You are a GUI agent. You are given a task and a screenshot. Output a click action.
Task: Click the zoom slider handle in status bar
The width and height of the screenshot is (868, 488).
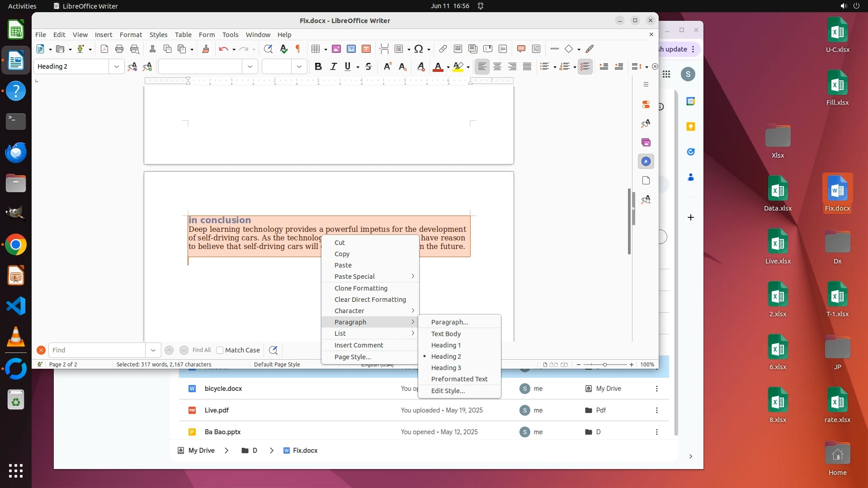[604, 365]
